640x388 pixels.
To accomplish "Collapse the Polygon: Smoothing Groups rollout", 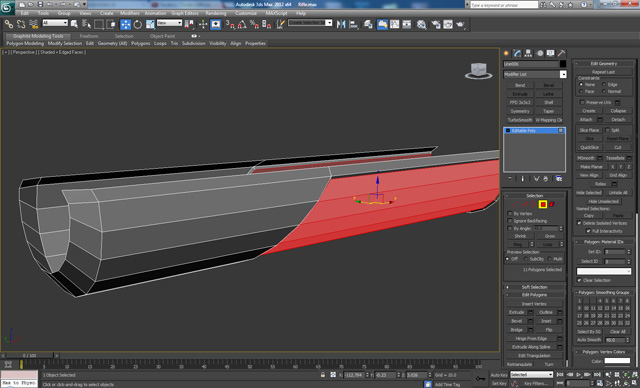I will pos(604,293).
